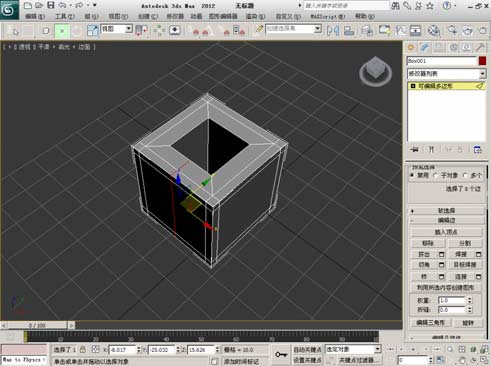Image resolution: width=491 pixels, height=366 pixels.
Task: Toggle absolute/offset transform mode icon
Action: tap(96, 349)
